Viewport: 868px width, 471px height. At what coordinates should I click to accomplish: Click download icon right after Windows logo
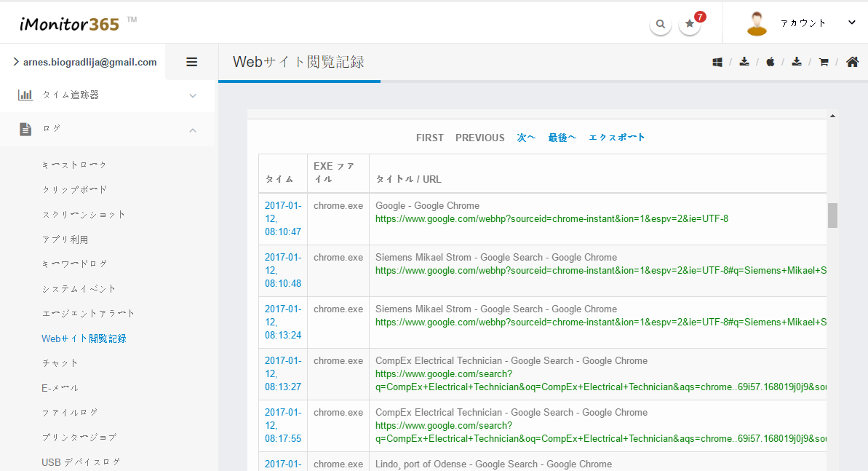point(744,61)
